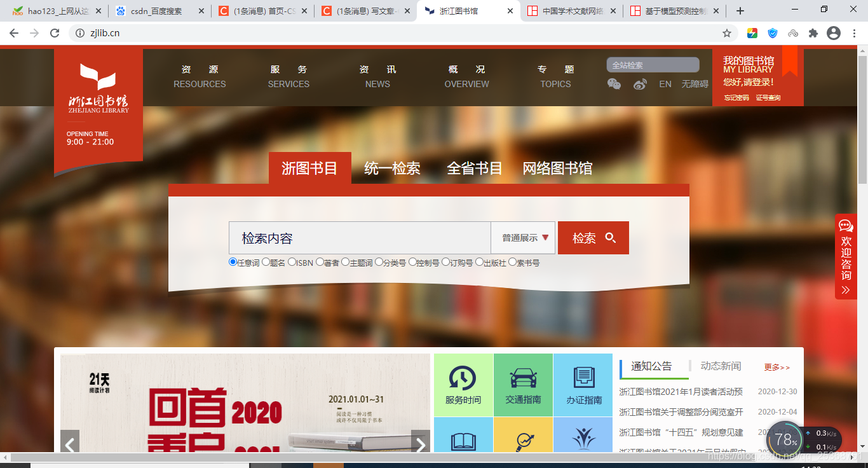868x468 pixels.
Task: Select the 著者 radio button
Action: point(320,262)
